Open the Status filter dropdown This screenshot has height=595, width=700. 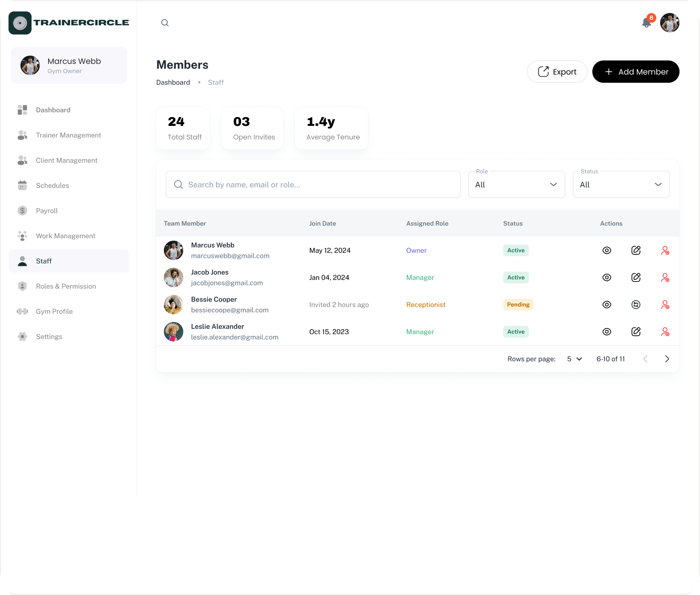click(621, 184)
